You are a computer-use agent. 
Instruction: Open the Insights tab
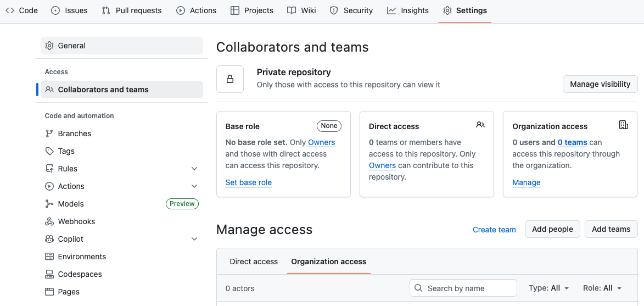[x=407, y=10]
